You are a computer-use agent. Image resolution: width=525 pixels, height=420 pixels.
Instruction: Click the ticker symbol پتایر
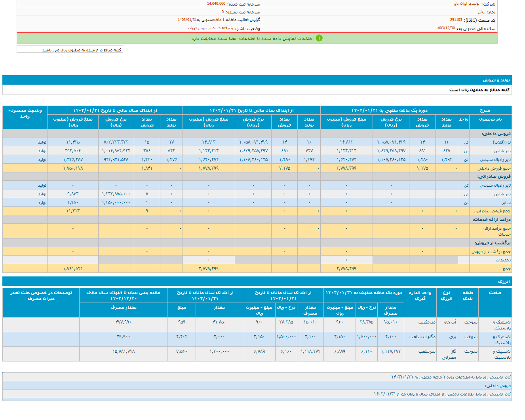481,12
